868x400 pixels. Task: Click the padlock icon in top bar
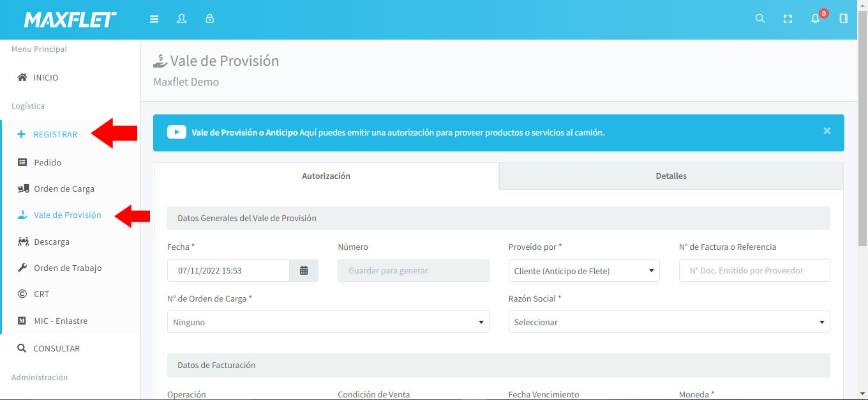pyautogui.click(x=209, y=19)
